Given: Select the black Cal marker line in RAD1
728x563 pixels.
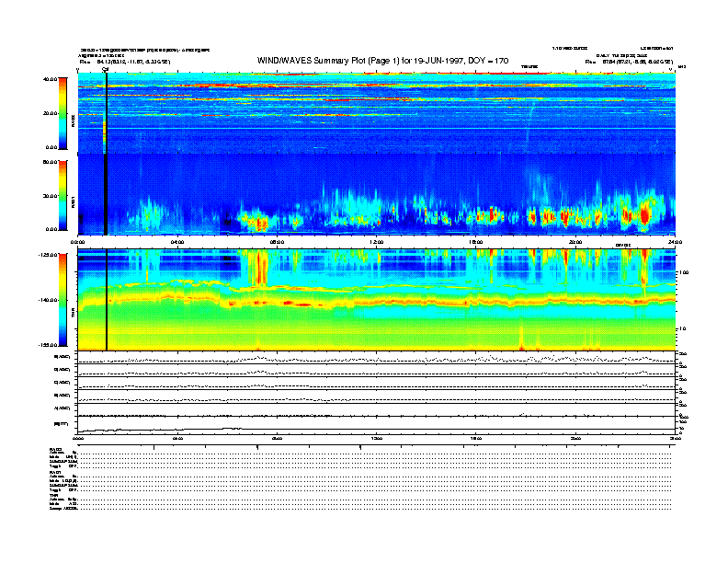Looking at the screenshot, I should [106, 195].
